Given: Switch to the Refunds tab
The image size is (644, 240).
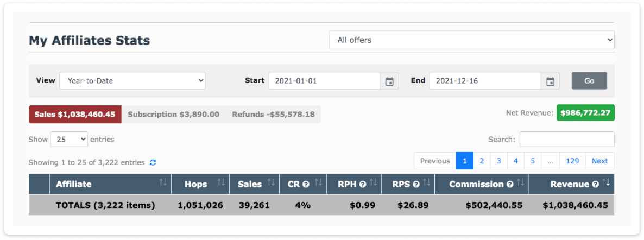Looking at the screenshot, I should click(274, 114).
